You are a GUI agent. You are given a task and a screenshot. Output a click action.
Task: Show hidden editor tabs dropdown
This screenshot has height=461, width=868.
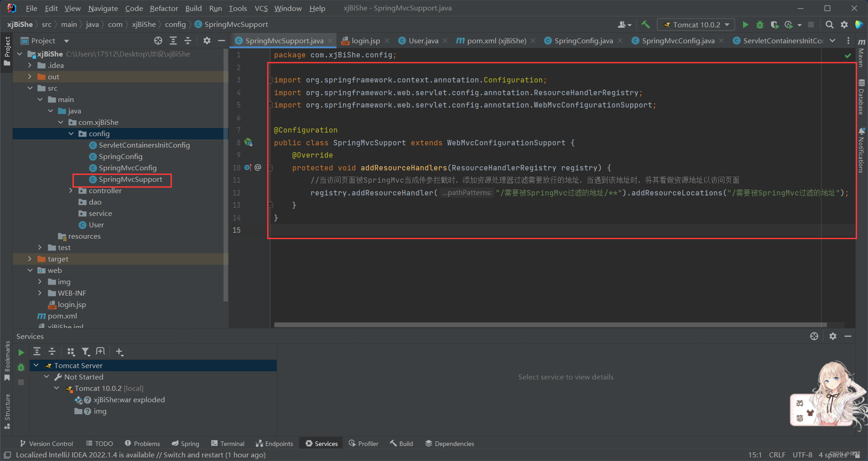coord(832,41)
